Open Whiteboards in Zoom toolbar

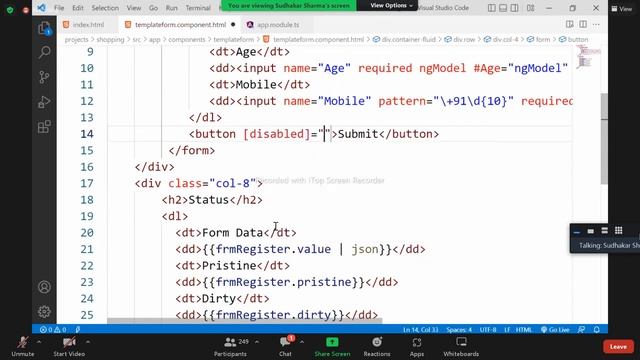click(x=461, y=347)
